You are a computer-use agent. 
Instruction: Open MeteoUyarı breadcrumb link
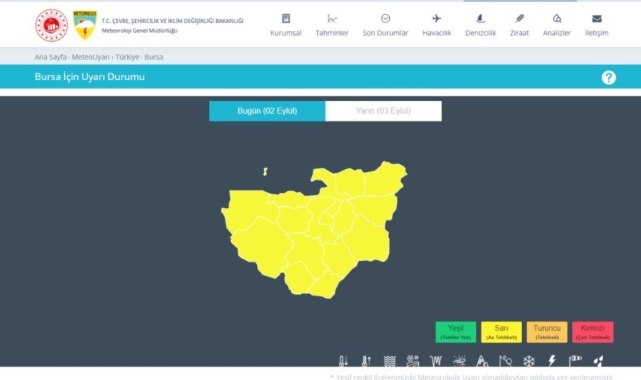tap(90, 57)
